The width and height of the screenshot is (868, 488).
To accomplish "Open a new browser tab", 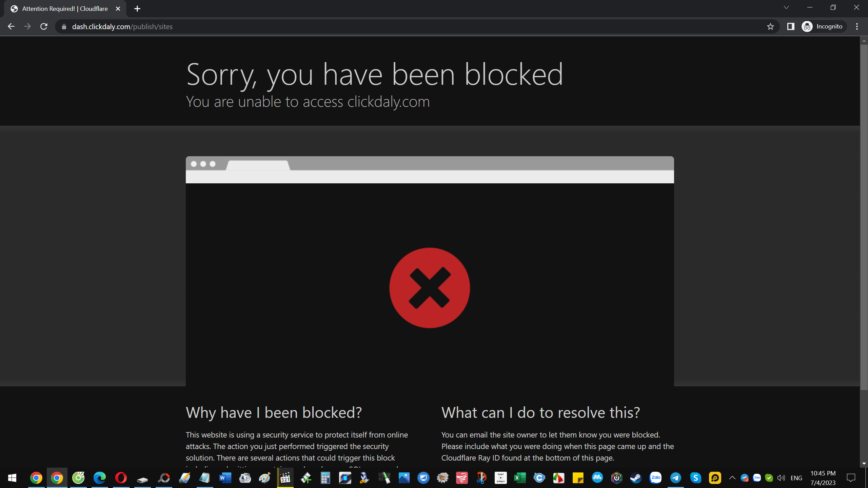I will pos(137,9).
